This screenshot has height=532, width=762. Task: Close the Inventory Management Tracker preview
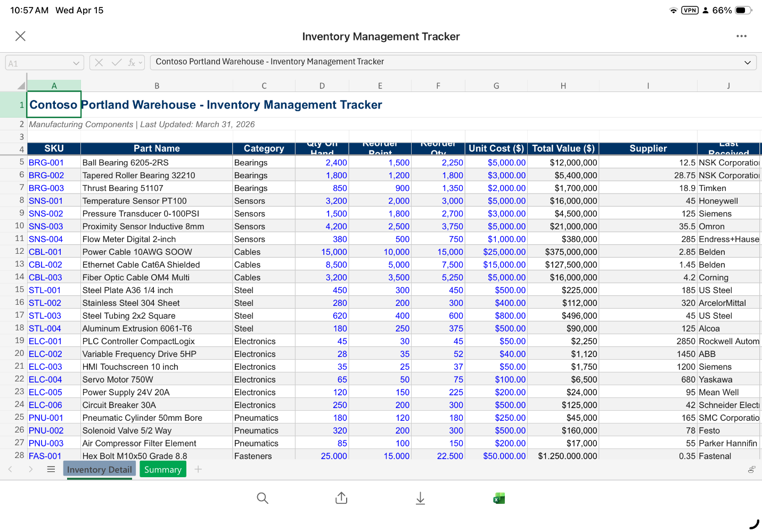[20, 36]
